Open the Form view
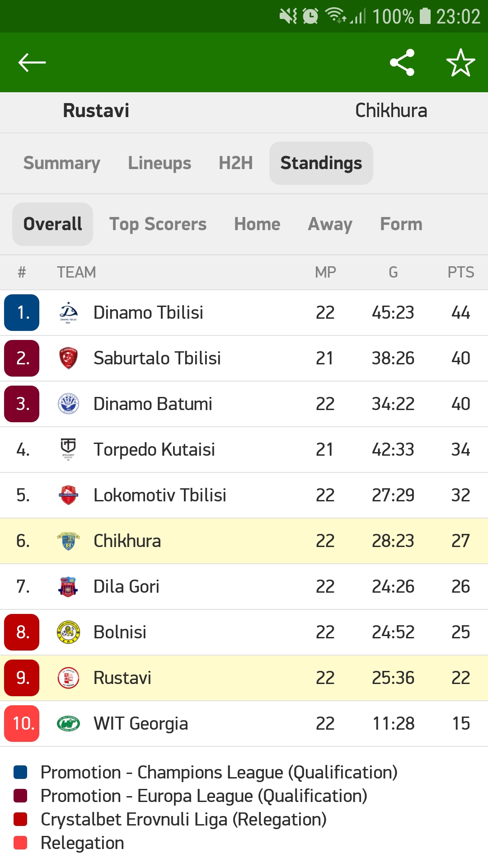The height and width of the screenshot is (868, 488). (x=401, y=223)
